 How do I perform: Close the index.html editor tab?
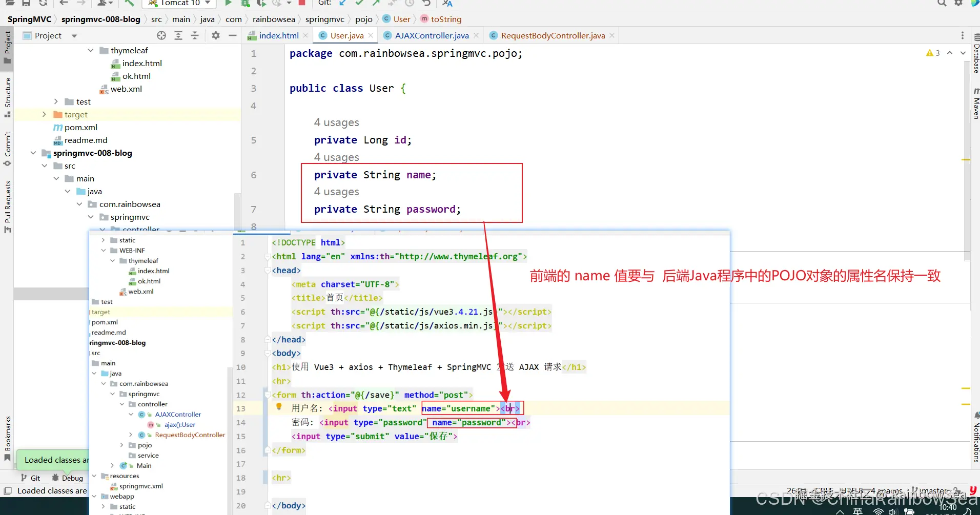305,35
